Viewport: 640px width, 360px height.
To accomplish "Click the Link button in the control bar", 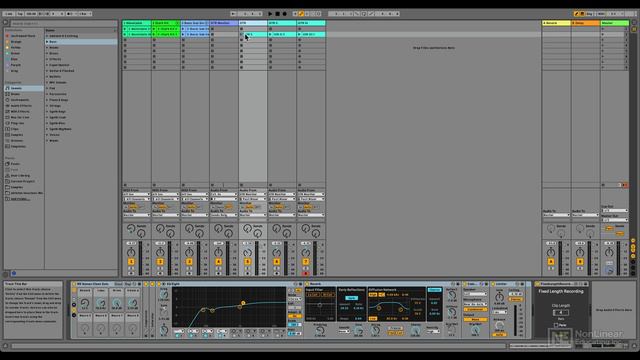I will point(9,13).
